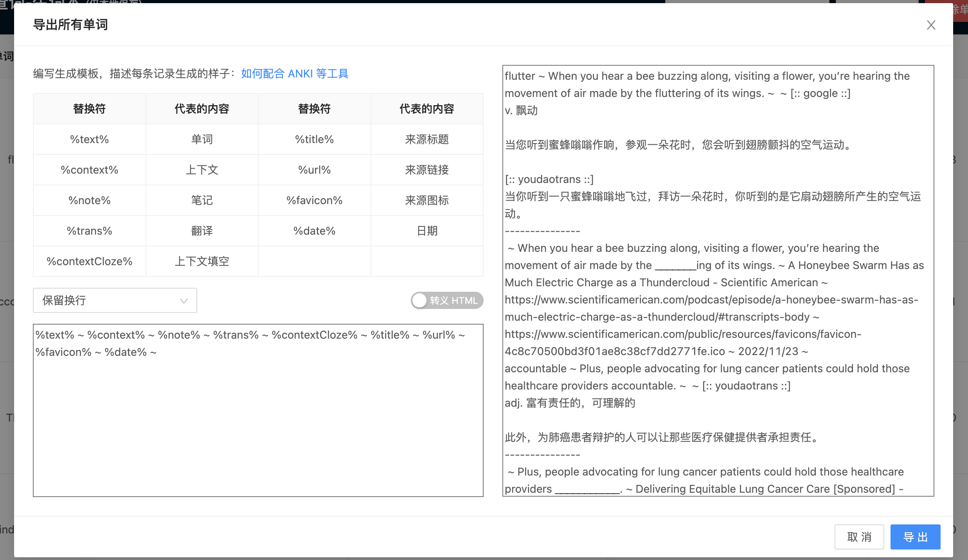
Task: Close the 导出所有单词 dialog
Action: pyautogui.click(x=931, y=25)
